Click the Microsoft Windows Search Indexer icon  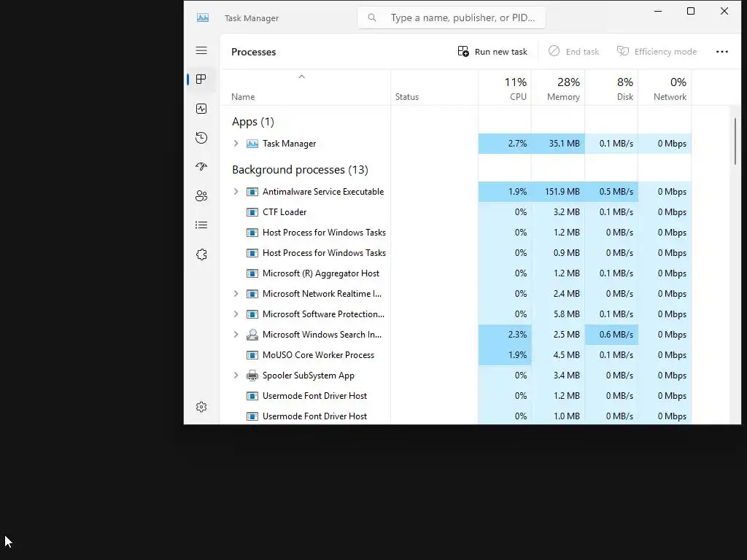point(252,334)
